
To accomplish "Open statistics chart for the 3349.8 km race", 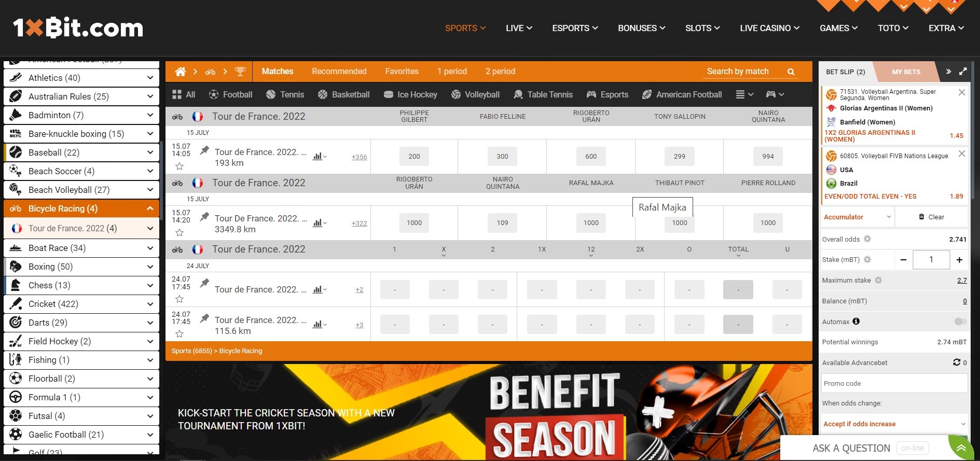I will 320,223.
